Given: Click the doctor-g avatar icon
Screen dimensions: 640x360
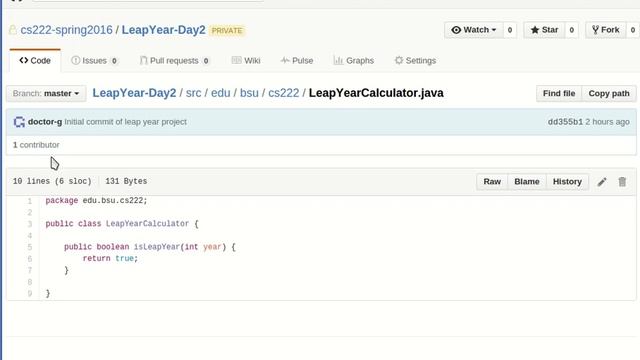Looking at the screenshot, I should pos(19,122).
